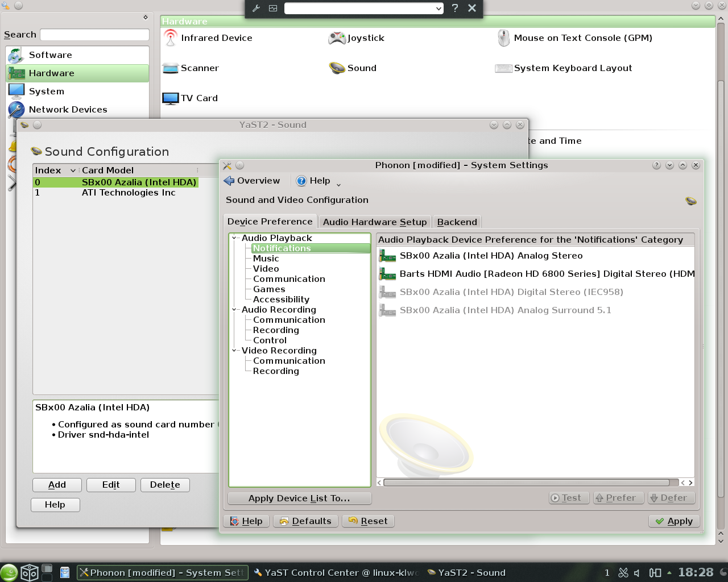Open the Infrared Device module icon

(x=171, y=38)
